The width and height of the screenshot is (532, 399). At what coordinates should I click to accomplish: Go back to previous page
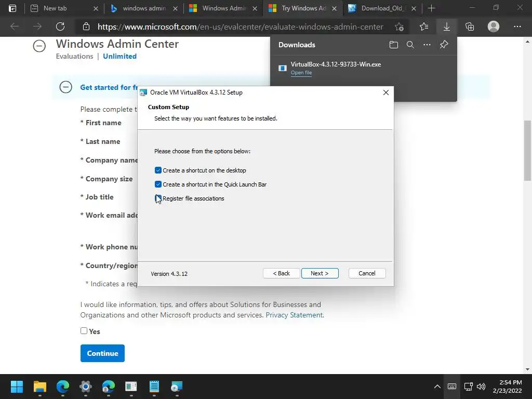pyautogui.click(x=15, y=26)
